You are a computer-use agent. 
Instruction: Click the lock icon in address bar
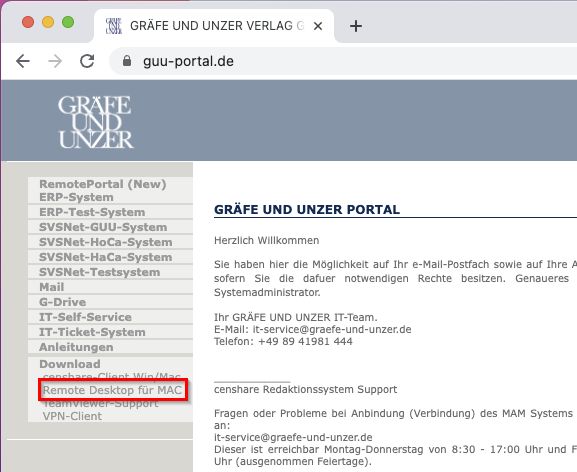tap(127, 61)
